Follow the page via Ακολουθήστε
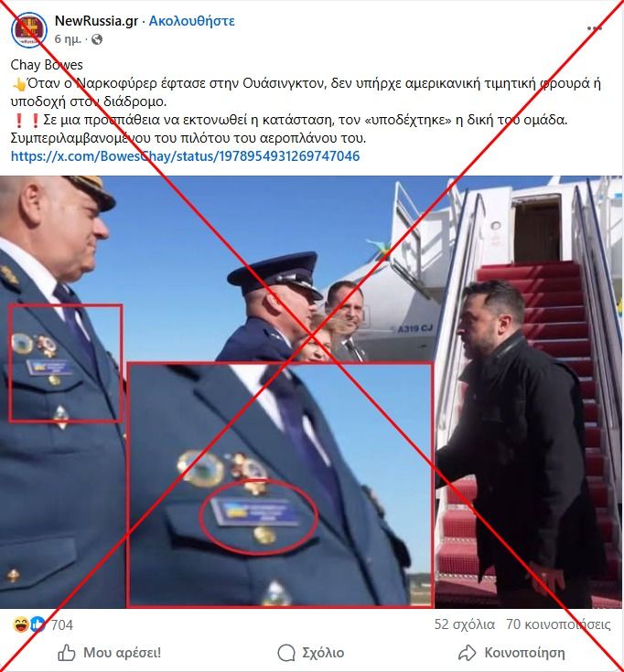The image size is (624, 672). [192, 21]
